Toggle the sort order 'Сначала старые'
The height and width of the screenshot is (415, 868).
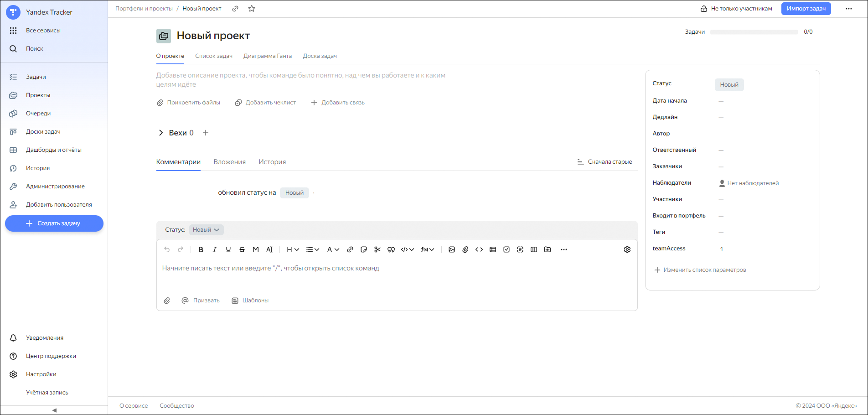[x=604, y=162]
